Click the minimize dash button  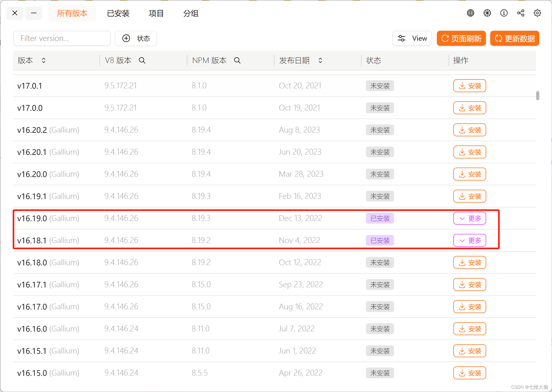34,13
